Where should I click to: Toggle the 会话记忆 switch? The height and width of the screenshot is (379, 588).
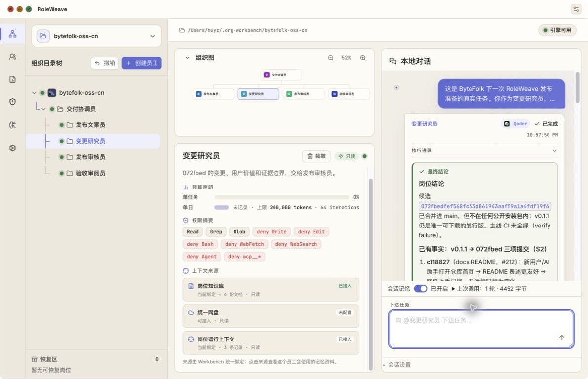point(420,289)
